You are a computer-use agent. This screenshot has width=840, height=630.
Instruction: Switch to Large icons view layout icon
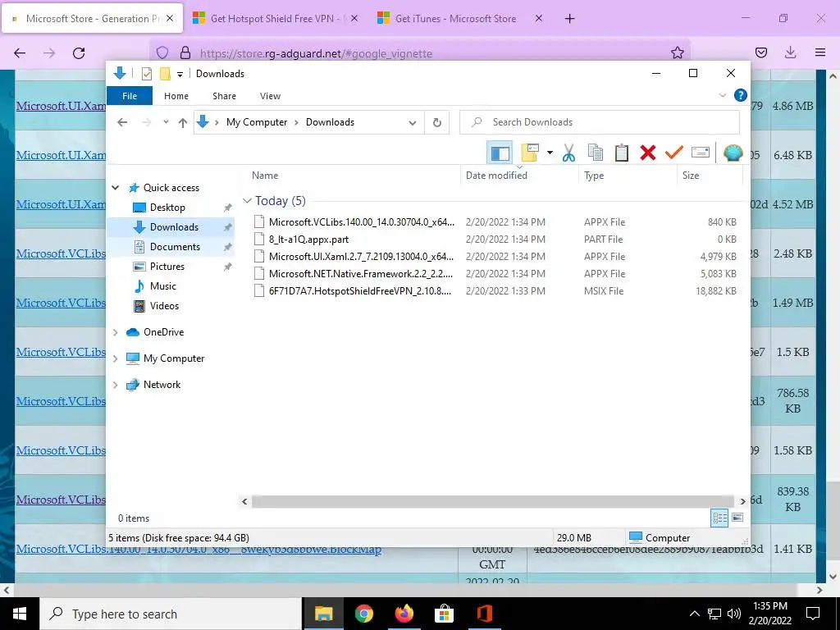click(x=737, y=518)
